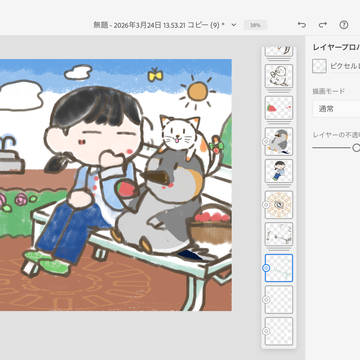Click the layer opacity slider handle
This screenshot has width=360, height=360.
(356, 147)
